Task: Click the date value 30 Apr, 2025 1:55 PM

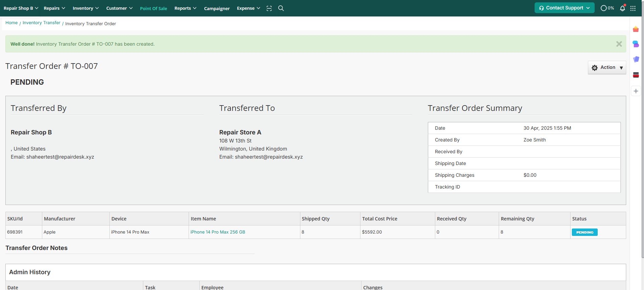Action: [547, 128]
